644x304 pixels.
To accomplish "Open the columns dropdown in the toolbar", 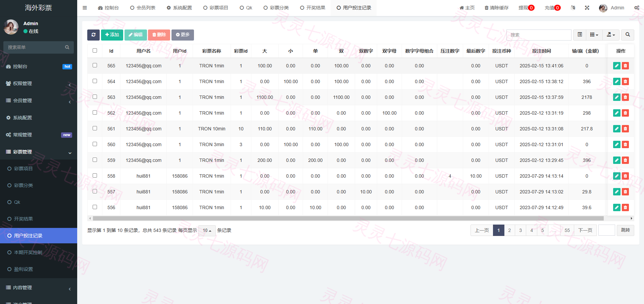I will (x=594, y=35).
